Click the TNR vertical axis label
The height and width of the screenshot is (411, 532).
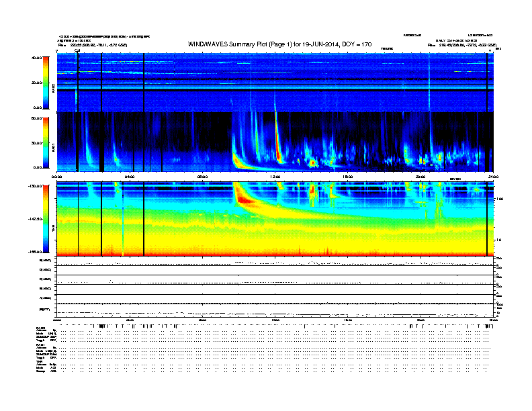[54, 229]
